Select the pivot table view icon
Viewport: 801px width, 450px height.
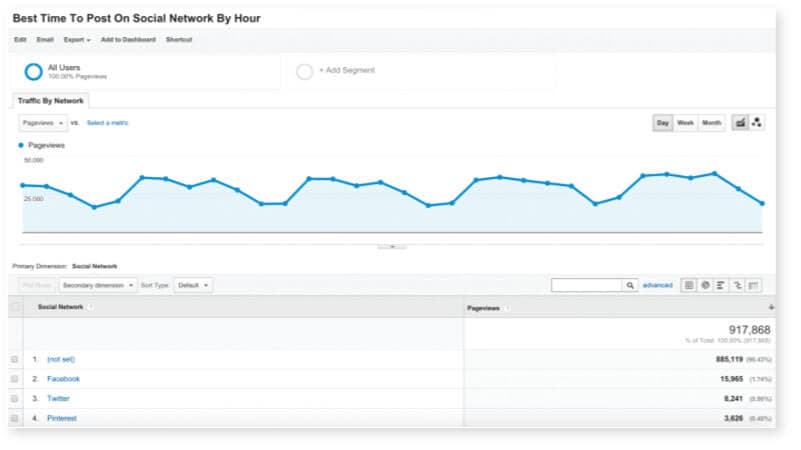point(753,285)
